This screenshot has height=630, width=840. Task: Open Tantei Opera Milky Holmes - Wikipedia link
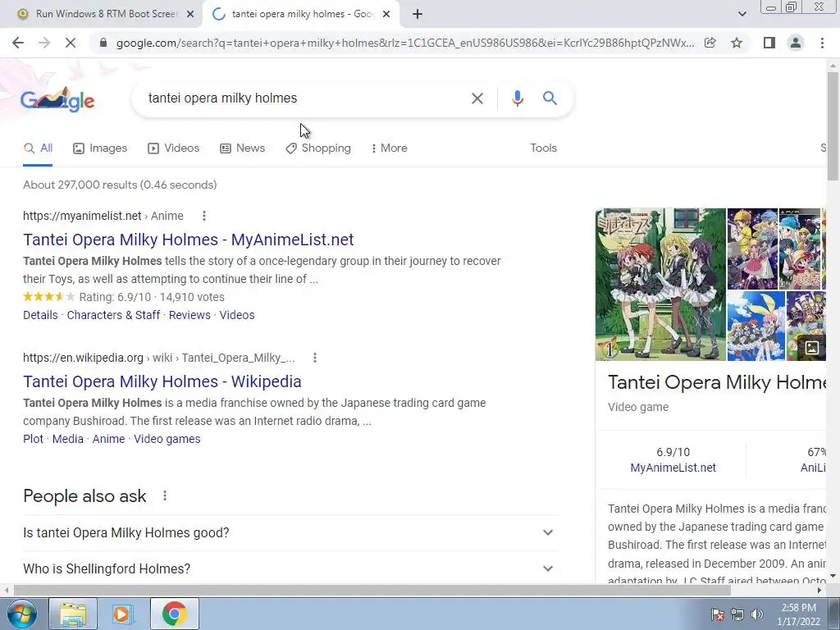[x=162, y=381]
